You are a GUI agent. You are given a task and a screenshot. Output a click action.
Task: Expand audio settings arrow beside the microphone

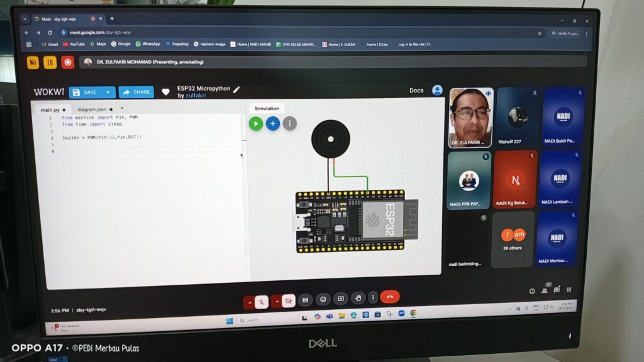pos(249,302)
